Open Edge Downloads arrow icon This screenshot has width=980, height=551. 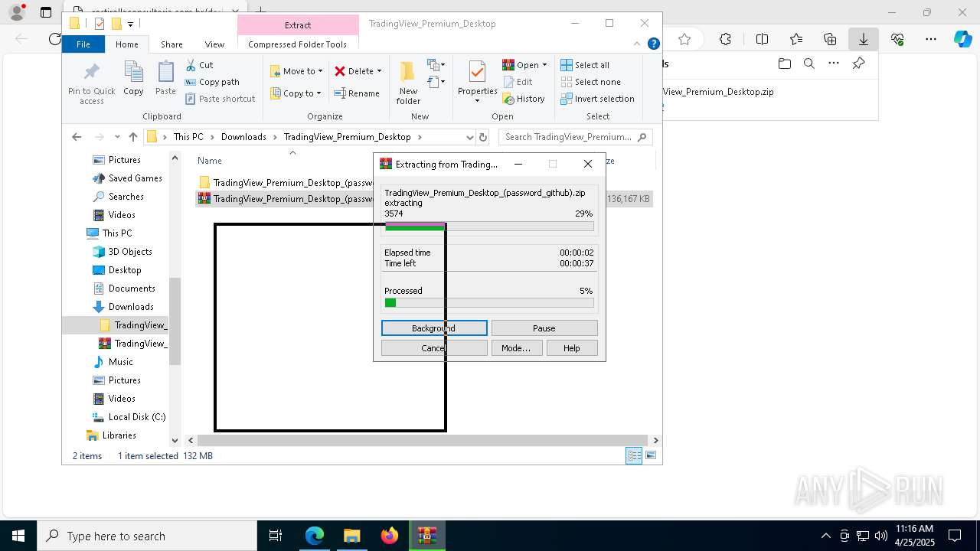point(864,39)
